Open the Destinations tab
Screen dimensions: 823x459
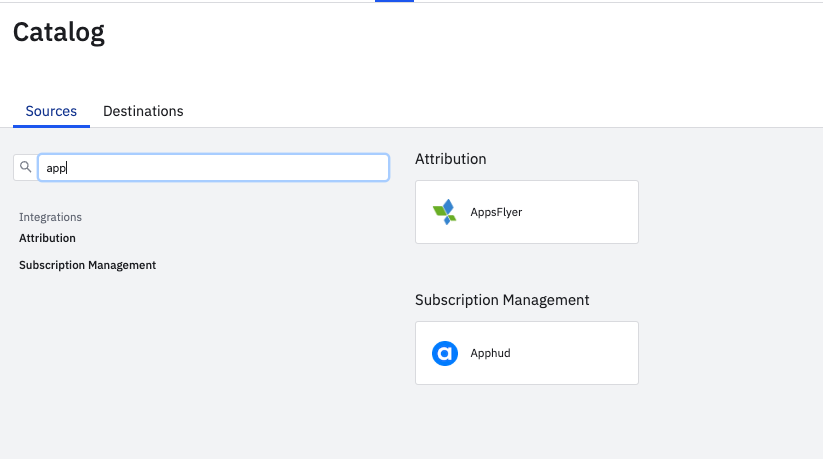143,111
